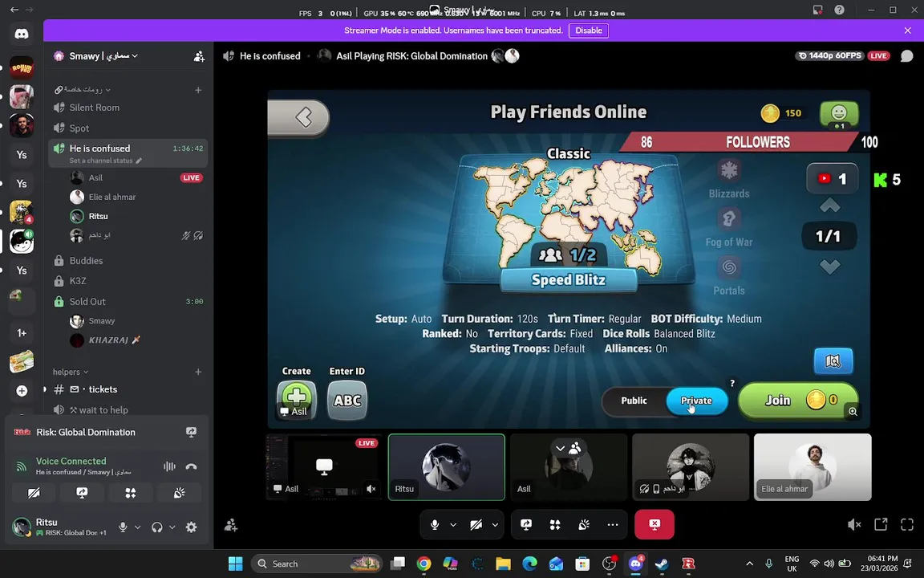Start an activity from voice panel
The width and height of the screenshot is (924, 578).
[x=130, y=493]
